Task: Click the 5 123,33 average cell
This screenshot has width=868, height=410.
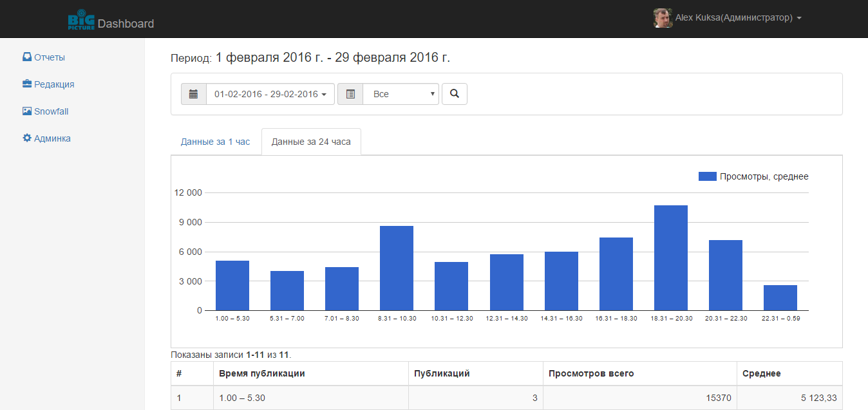Action: (789, 398)
